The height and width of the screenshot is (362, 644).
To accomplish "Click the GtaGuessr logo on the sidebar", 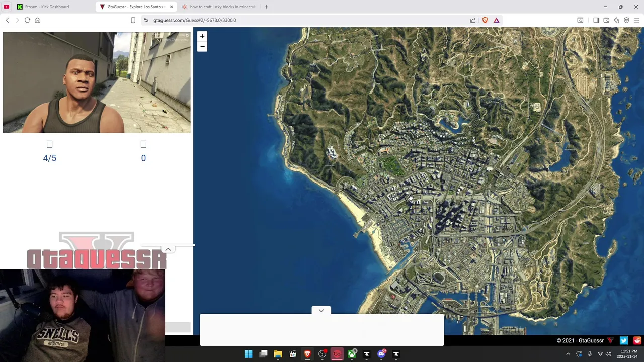I will (x=97, y=250).
